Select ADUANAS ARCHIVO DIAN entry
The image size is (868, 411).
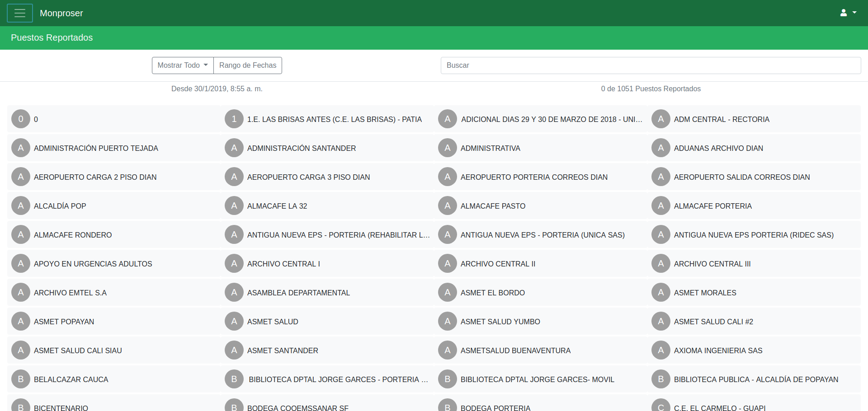pos(718,148)
